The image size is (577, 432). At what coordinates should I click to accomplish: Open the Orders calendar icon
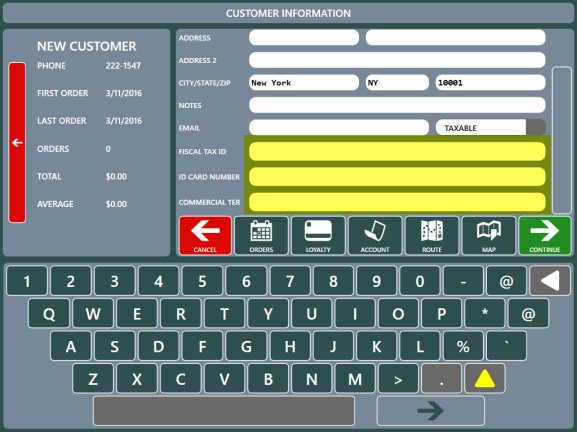261,236
